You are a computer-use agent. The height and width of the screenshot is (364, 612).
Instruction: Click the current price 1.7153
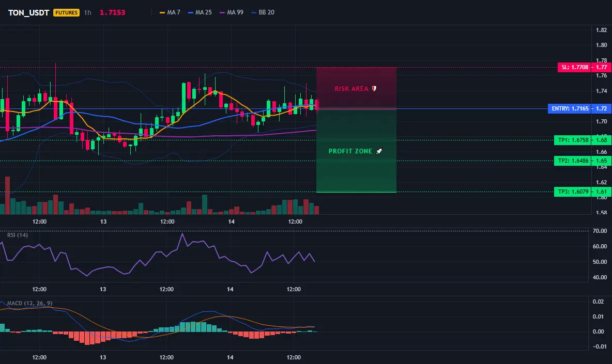pyautogui.click(x=112, y=12)
